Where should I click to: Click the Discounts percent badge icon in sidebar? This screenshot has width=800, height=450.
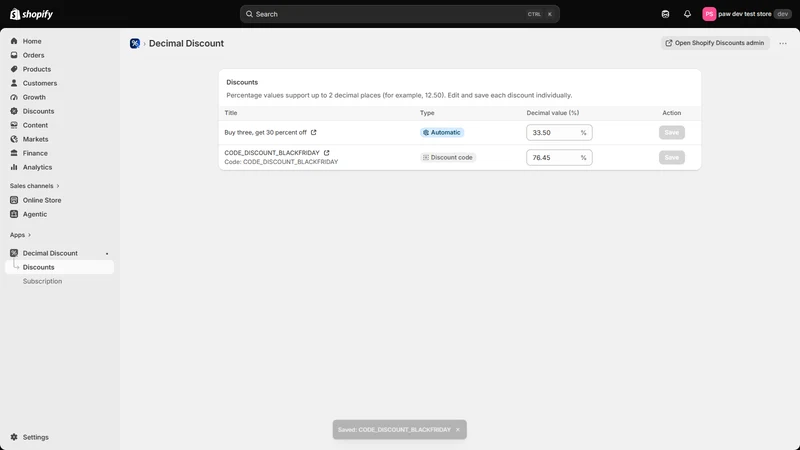tap(14, 111)
